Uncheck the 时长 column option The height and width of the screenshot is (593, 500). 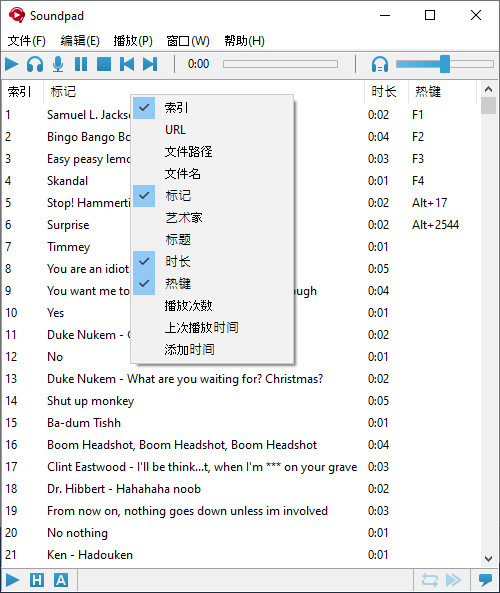coord(212,261)
